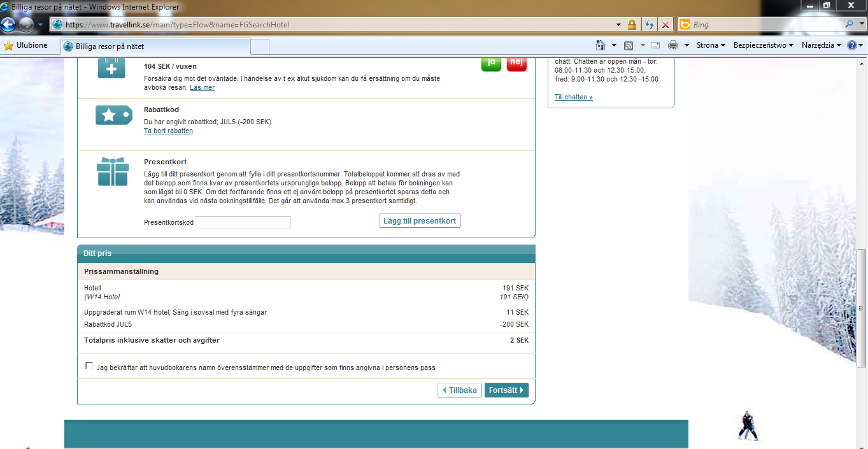The image size is (868, 449).
Task: Click the Bing search magnifier icon
Action: [x=850, y=25]
